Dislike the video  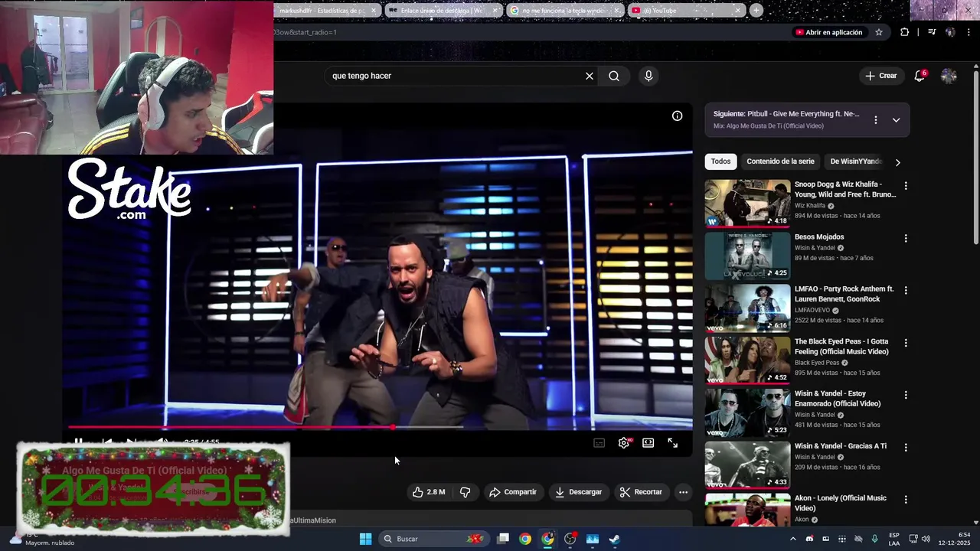click(x=465, y=492)
